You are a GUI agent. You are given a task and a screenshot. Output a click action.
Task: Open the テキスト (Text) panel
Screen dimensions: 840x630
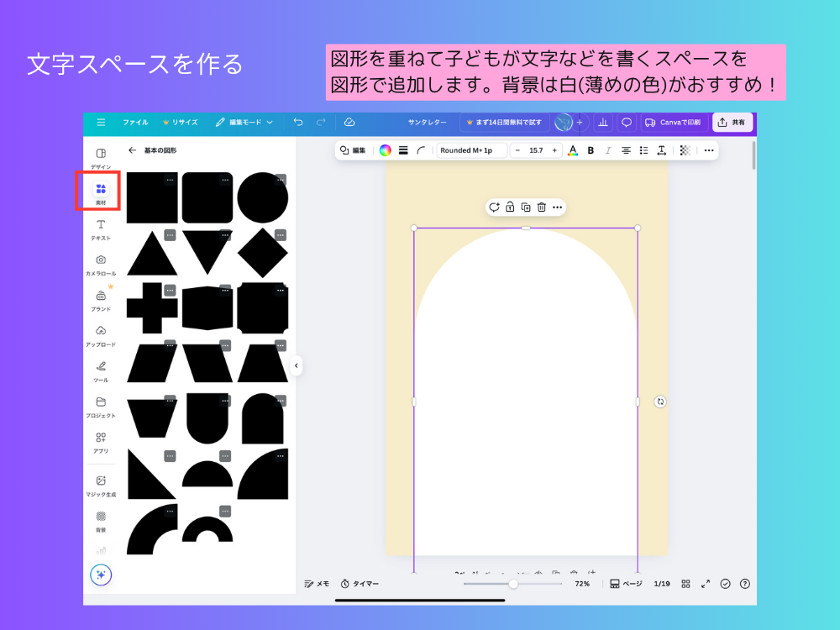[x=100, y=227]
